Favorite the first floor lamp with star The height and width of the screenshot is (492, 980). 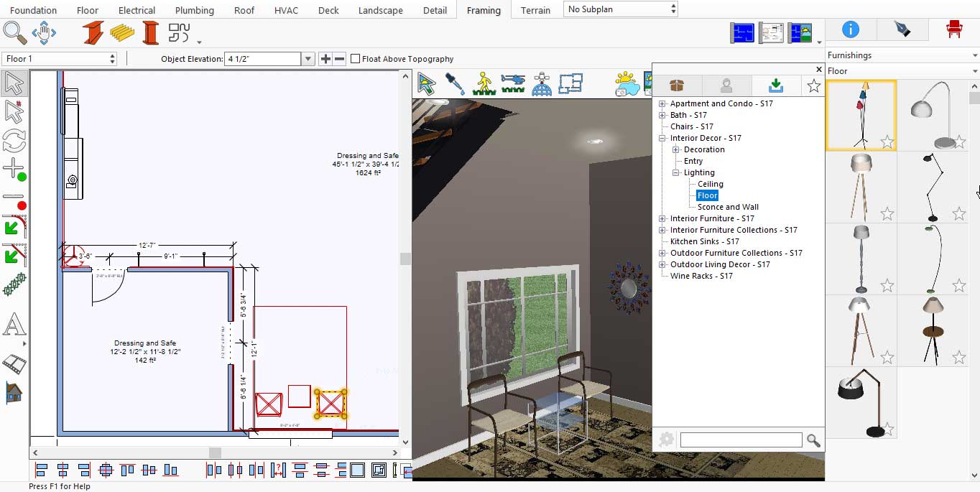pos(887,142)
